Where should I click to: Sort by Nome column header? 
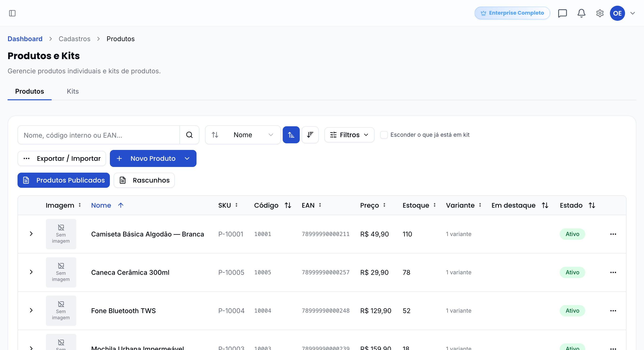point(107,206)
